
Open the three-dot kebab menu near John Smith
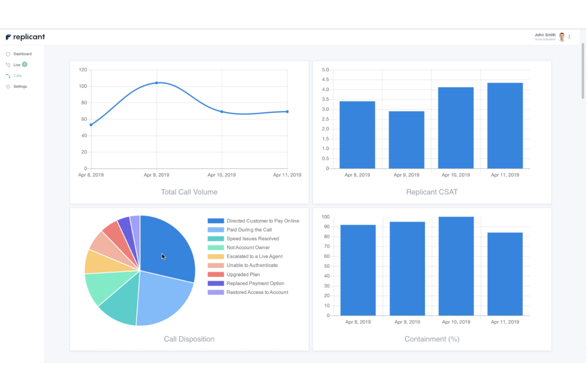pos(569,37)
